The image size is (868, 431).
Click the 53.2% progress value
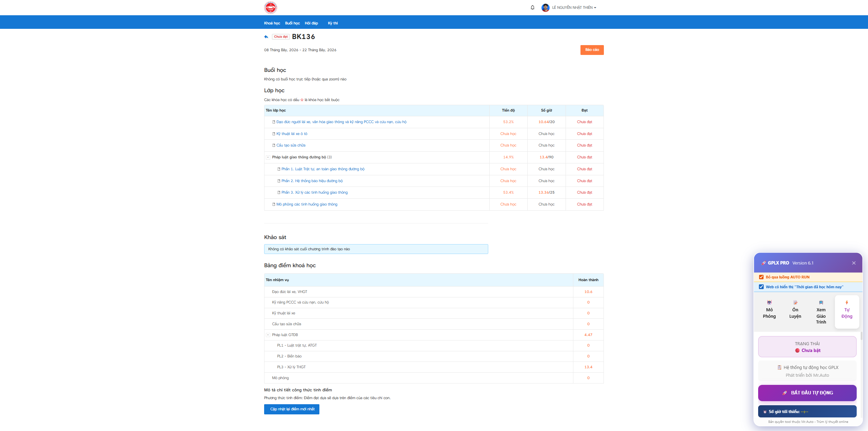pyautogui.click(x=508, y=122)
